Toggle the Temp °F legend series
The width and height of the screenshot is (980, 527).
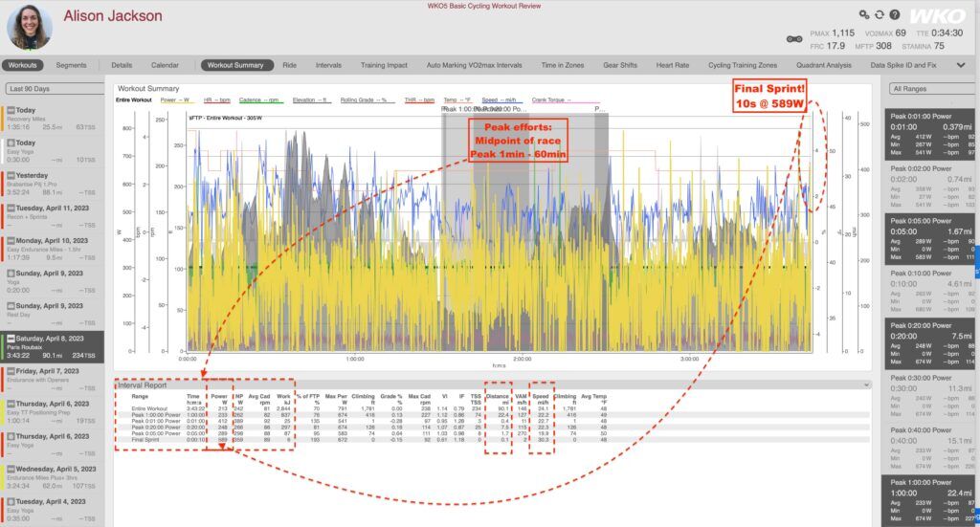coord(457,99)
